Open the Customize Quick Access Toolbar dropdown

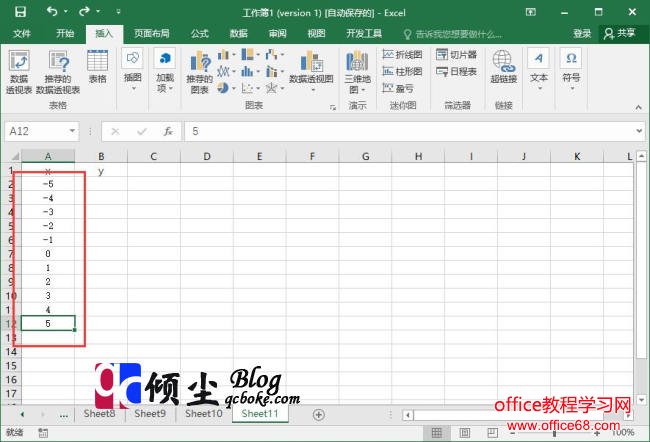(x=118, y=12)
